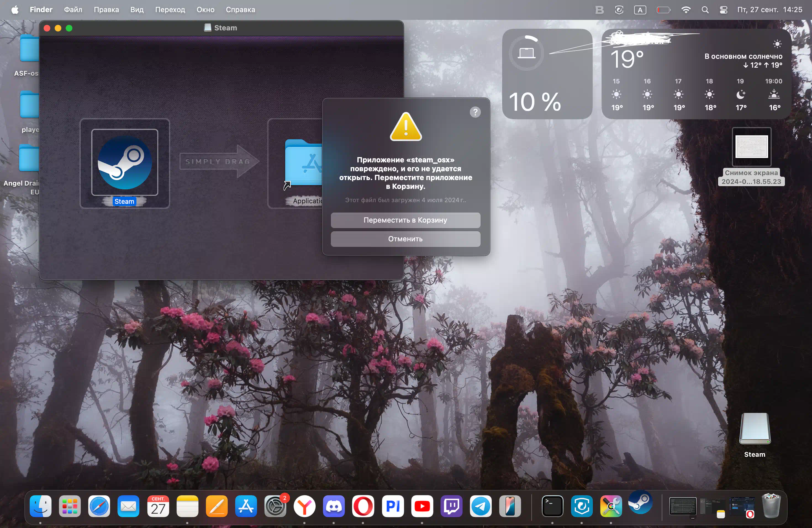Open the minimized Opera window in the dock

742,507
